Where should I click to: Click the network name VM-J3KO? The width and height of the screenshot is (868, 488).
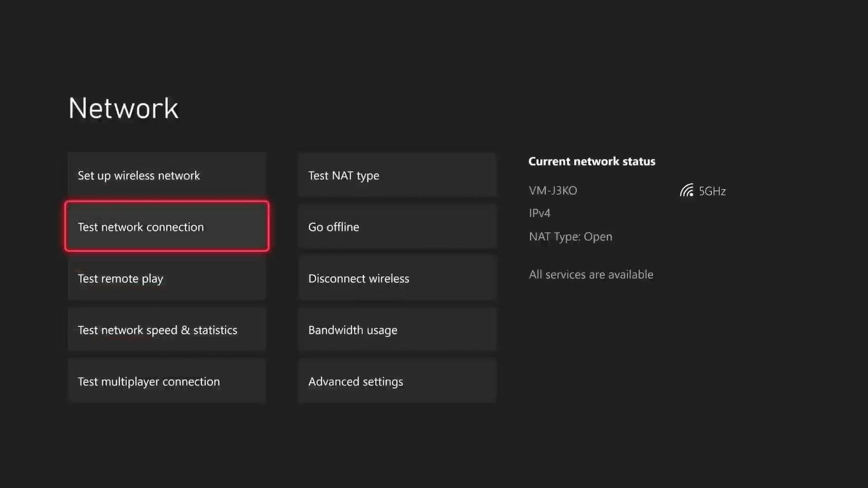[553, 190]
